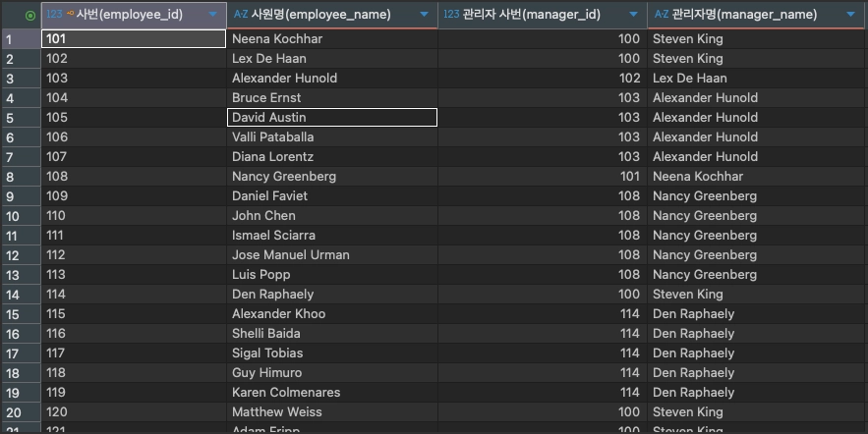Click the cell Daniel Faviet
The width and height of the screenshot is (868, 434).
tap(332, 195)
